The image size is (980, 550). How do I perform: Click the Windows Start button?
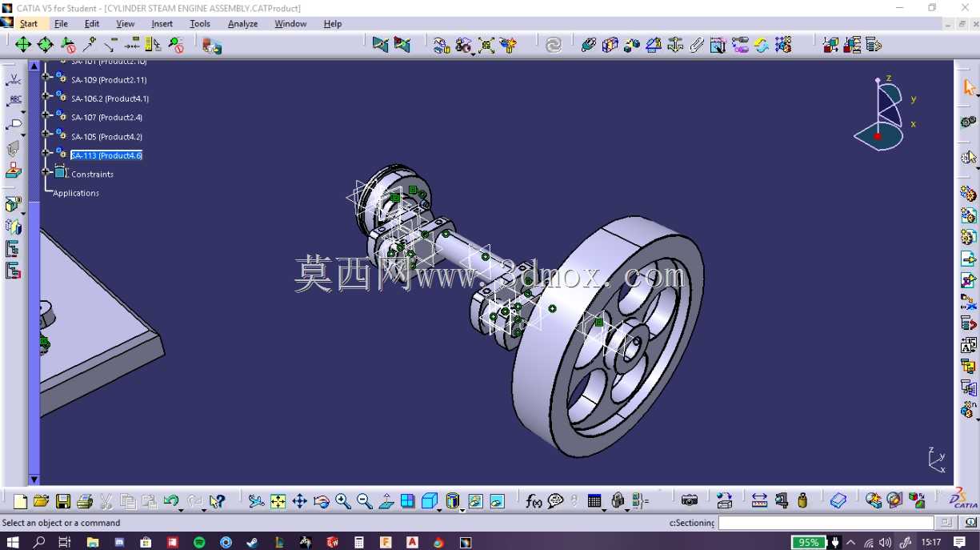[x=13, y=542]
